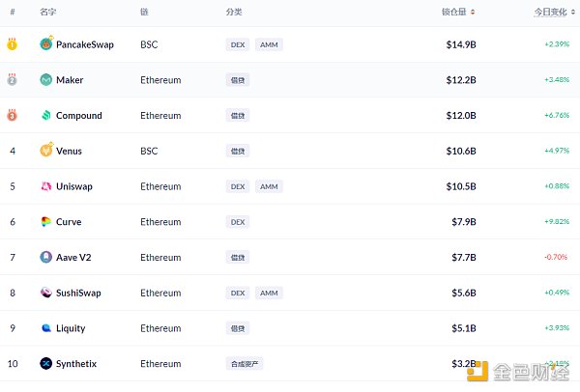Open the Synthetix project link

(x=76, y=364)
